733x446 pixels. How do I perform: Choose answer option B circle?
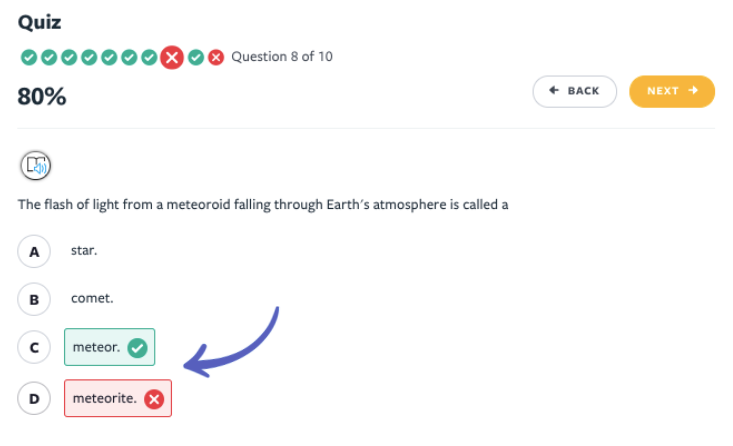click(x=34, y=299)
